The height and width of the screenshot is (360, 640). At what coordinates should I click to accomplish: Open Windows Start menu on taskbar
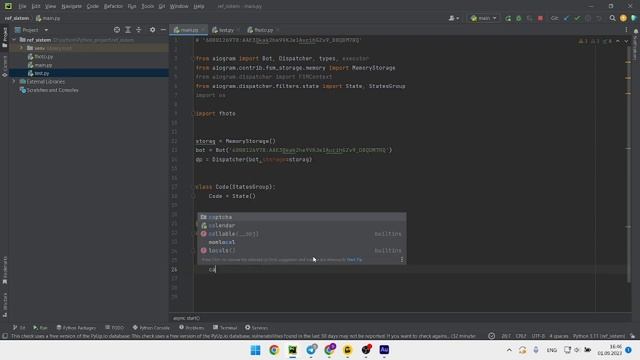point(256,350)
